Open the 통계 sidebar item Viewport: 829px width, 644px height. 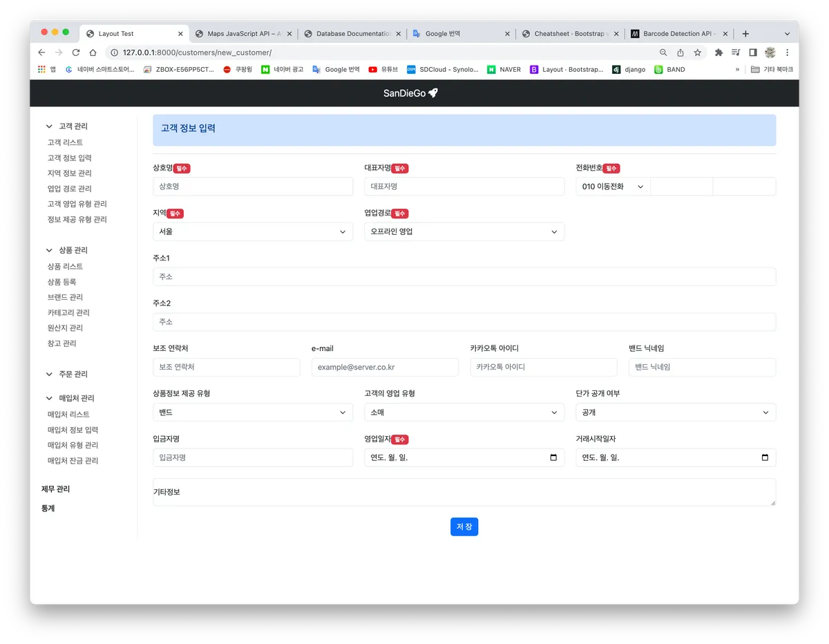pyautogui.click(x=48, y=509)
